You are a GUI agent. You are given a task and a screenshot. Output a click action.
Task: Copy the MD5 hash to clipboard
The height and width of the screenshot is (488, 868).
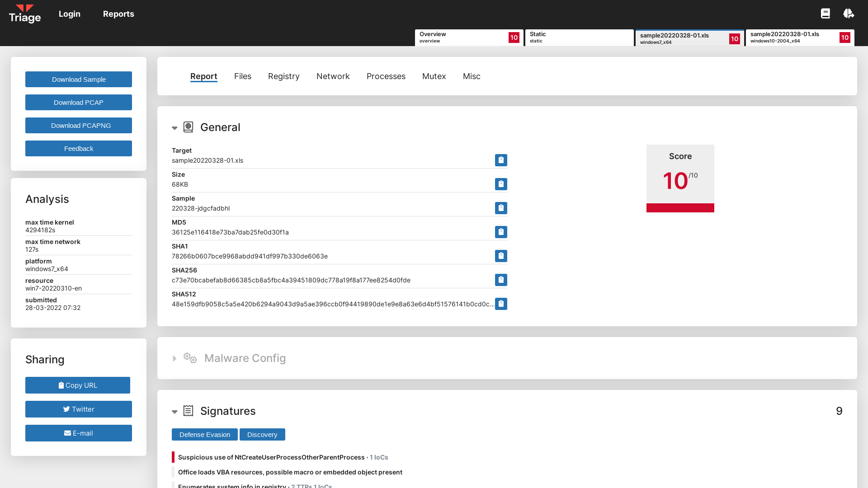click(x=501, y=232)
